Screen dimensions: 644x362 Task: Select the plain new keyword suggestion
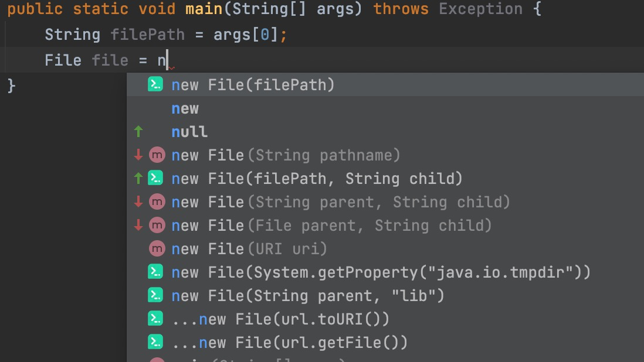coord(185,108)
